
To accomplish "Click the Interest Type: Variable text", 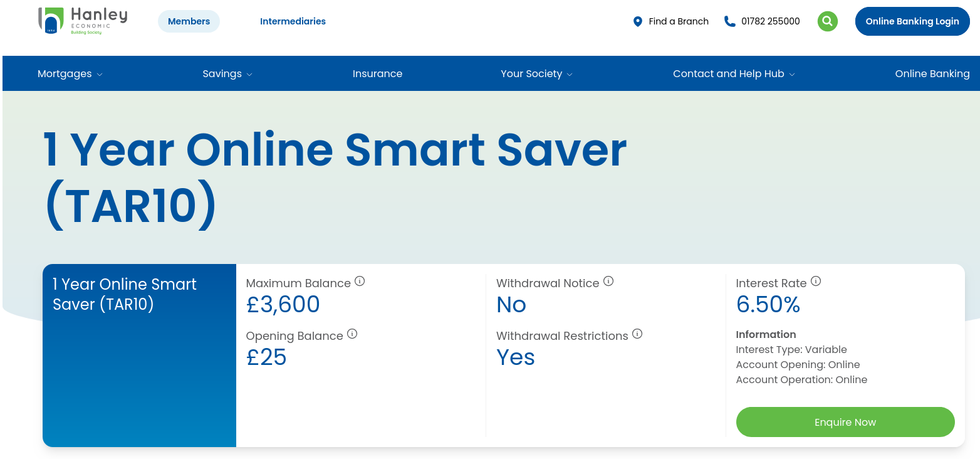I will pos(791,350).
